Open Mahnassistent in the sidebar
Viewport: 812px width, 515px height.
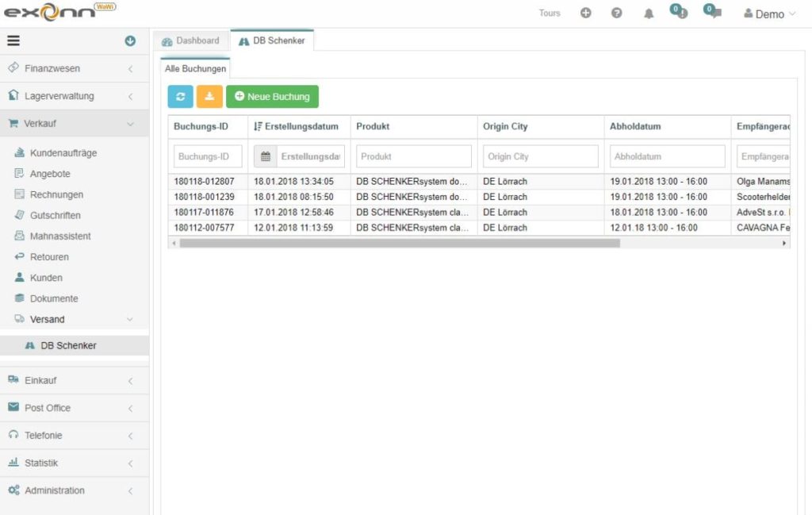[x=60, y=236]
